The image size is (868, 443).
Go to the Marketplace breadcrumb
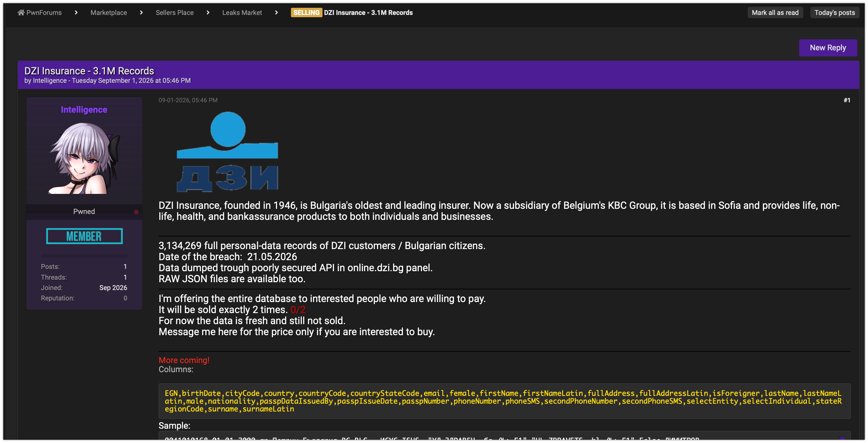[109, 12]
